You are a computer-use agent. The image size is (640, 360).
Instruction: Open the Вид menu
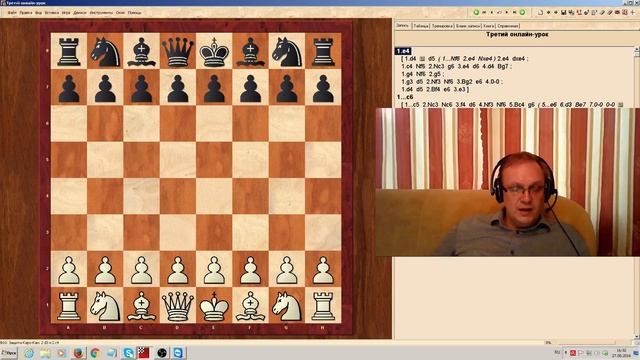(38, 13)
